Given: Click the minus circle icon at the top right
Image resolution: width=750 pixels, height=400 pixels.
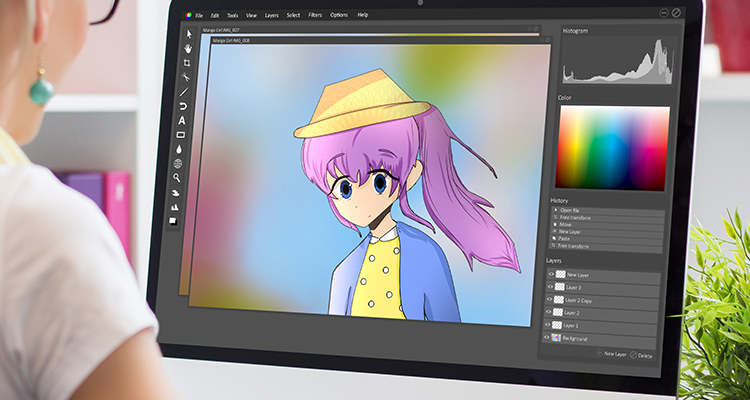Looking at the screenshot, I should (664, 13).
